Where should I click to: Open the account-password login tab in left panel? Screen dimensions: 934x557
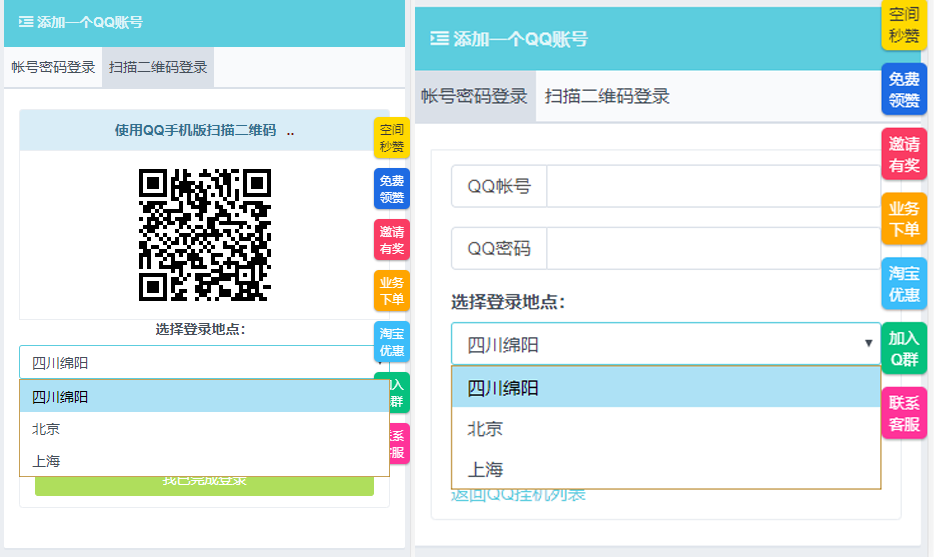(53, 67)
